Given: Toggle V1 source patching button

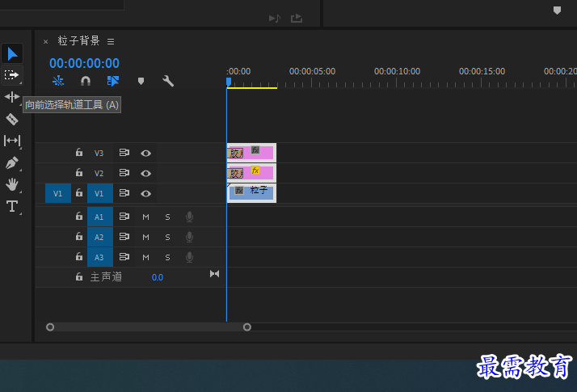Looking at the screenshot, I should (x=57, y=194).
